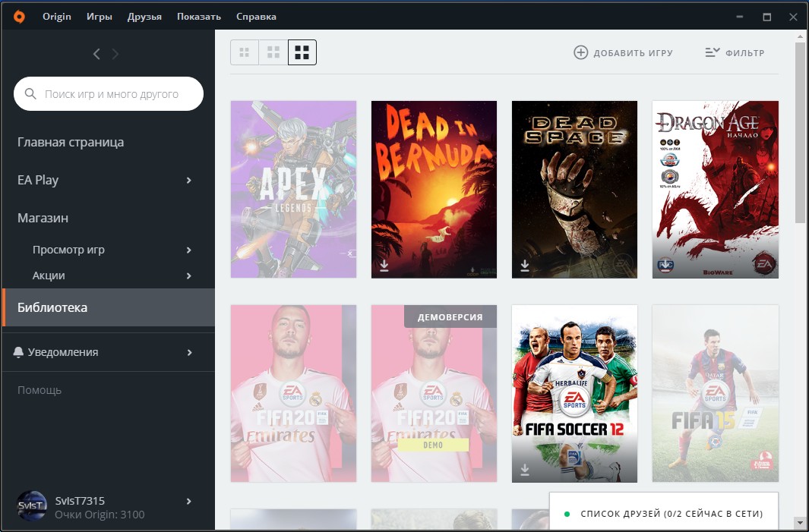The height and width of the screenshot is (532, 809).
Task: Open the Магазин section
Action: tap(43, 218)
